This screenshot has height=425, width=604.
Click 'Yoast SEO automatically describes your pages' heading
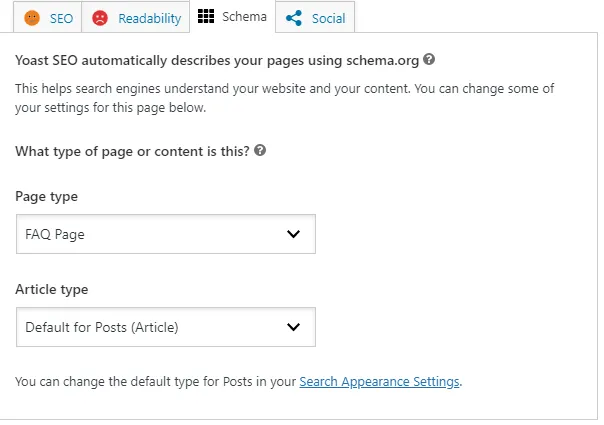click(x=217, y=60)
